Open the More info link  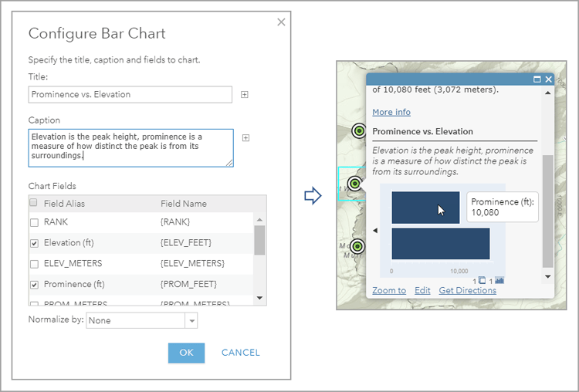pos(391,112)
